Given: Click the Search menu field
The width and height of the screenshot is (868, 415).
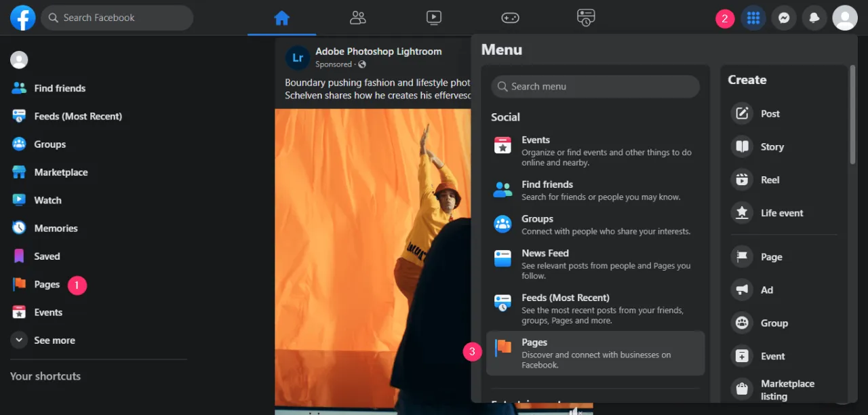Looking at the screenshot, I should pyautogui.click(x=595, y=87).
